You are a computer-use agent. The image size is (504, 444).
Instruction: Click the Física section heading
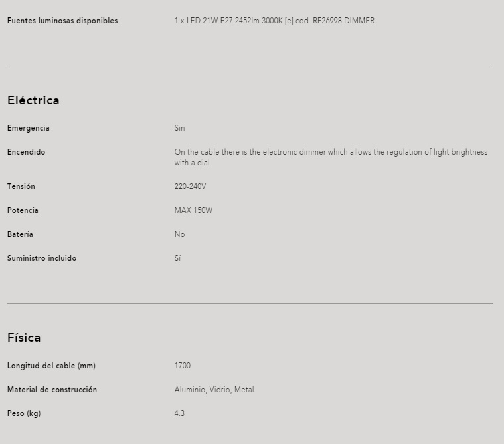[24, 338]
